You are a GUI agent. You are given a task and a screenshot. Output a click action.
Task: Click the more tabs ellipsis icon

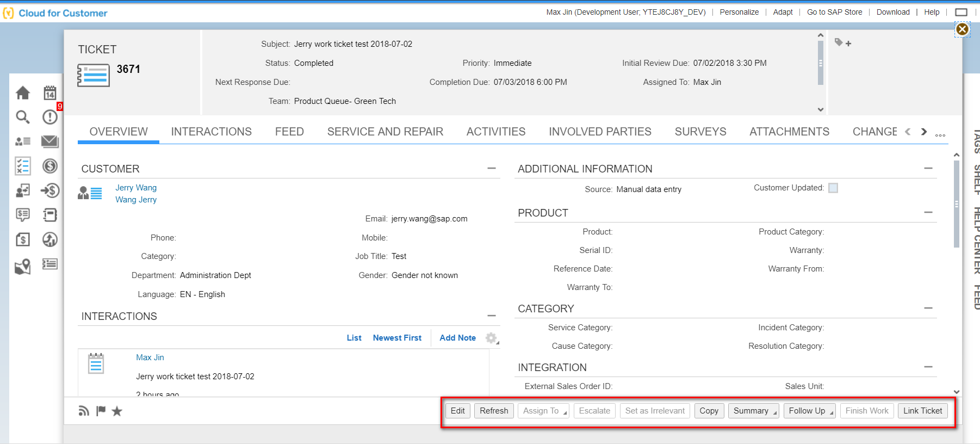pyautogui.click(x=940, y=135)
